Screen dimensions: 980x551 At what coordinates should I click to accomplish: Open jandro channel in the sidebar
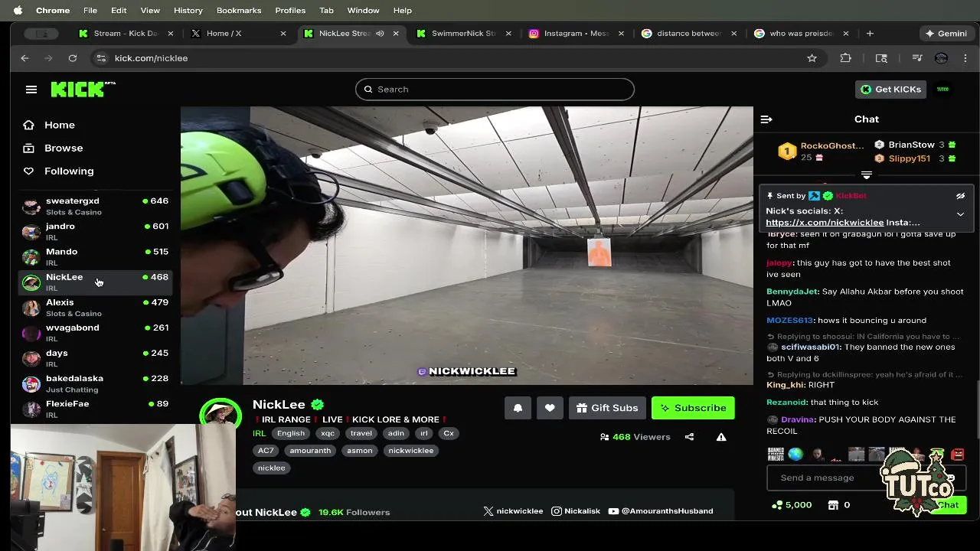[95, 231]
